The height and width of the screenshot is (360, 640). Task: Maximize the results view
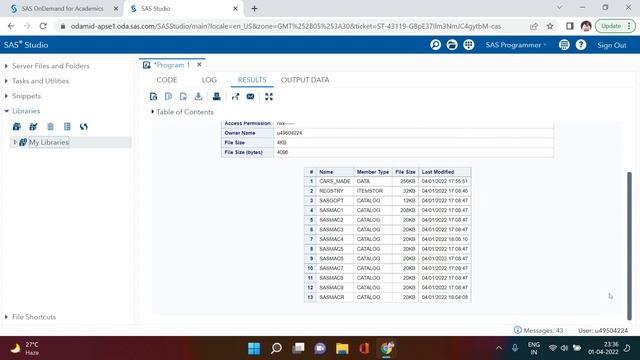(x=269, y=97)
